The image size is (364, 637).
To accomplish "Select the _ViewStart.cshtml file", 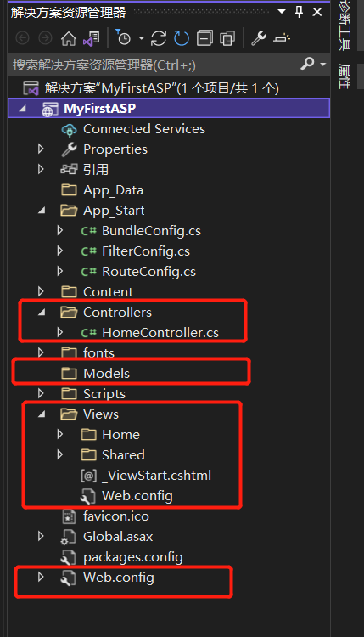I will tap(156, 476).
